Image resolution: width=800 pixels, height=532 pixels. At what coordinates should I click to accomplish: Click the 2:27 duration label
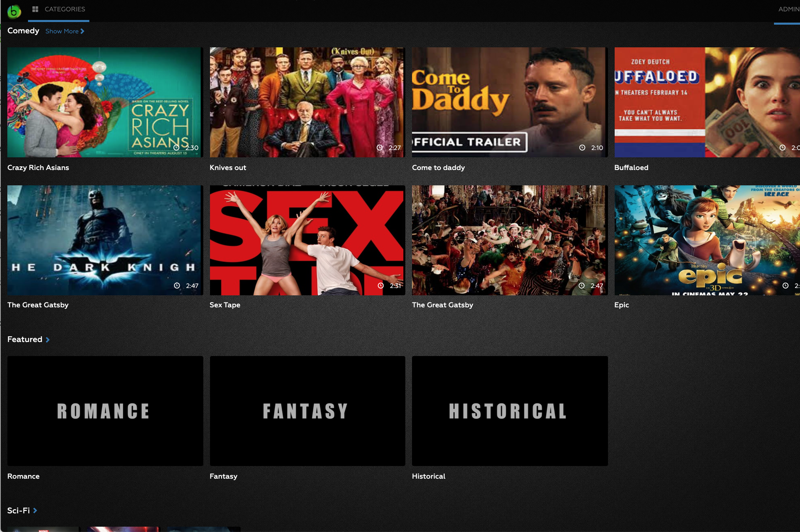click(394, 148)
